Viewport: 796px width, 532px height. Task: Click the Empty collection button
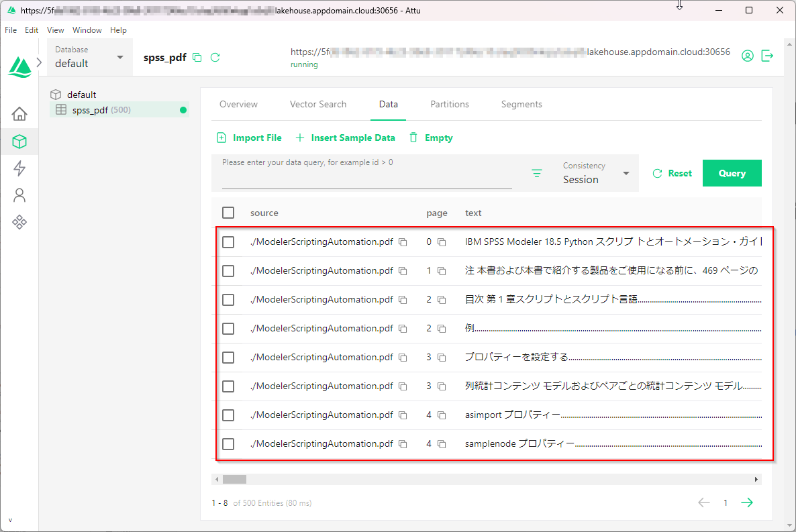click(431, 138)
